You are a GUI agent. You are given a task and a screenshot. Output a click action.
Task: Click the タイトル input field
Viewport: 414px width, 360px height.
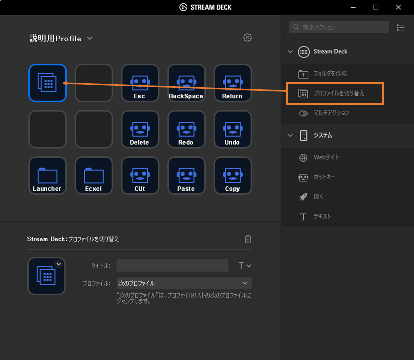(x=172, y=266)
